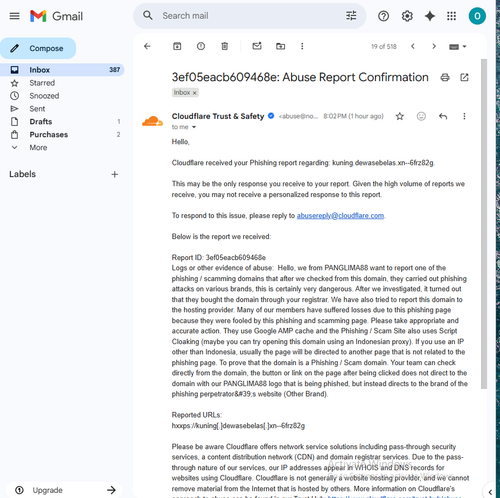Open the Google account avatar
The height and width of the screenshot is (498, 500).
[x=477, y=16]
